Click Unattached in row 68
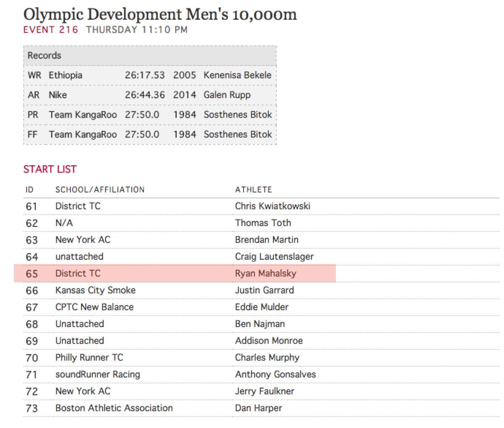This screenshot has width=504, height=428. pyautogui.click(x=79, y=324)
